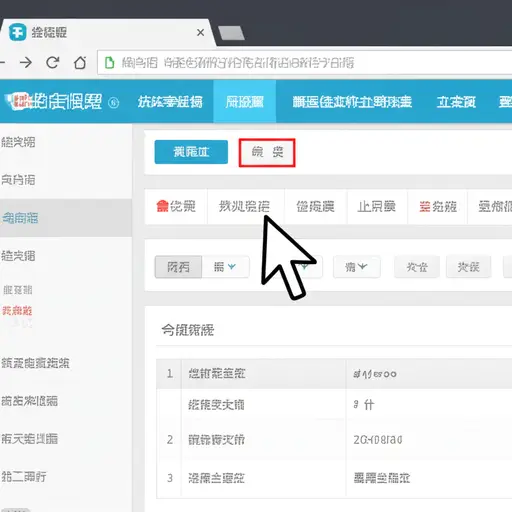The height and width of the screenshot is (512, 512).
Task: Select table row numbered 1
Action: pos(334,374)
